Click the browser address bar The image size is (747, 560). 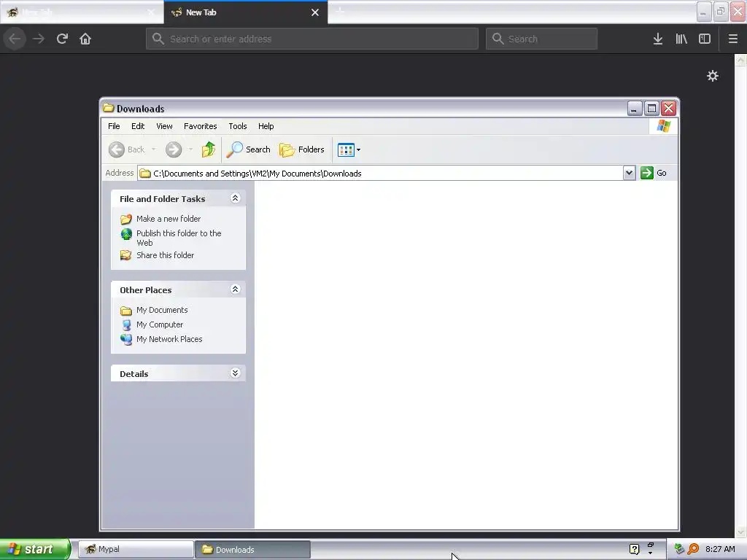[x=312, y=39]
